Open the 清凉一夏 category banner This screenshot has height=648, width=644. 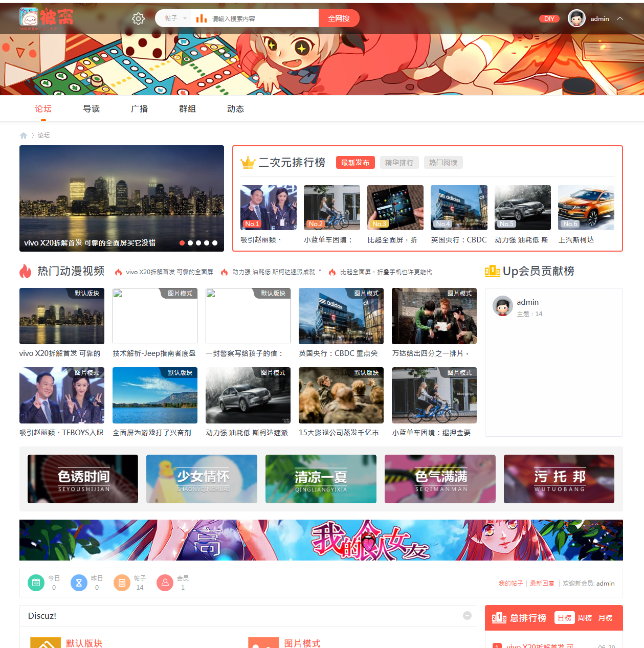click(321, 479)
